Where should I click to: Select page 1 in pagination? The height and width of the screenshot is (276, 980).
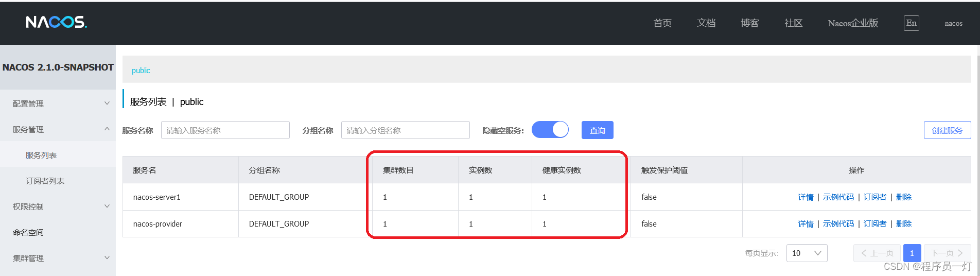[x=912, y=253]
